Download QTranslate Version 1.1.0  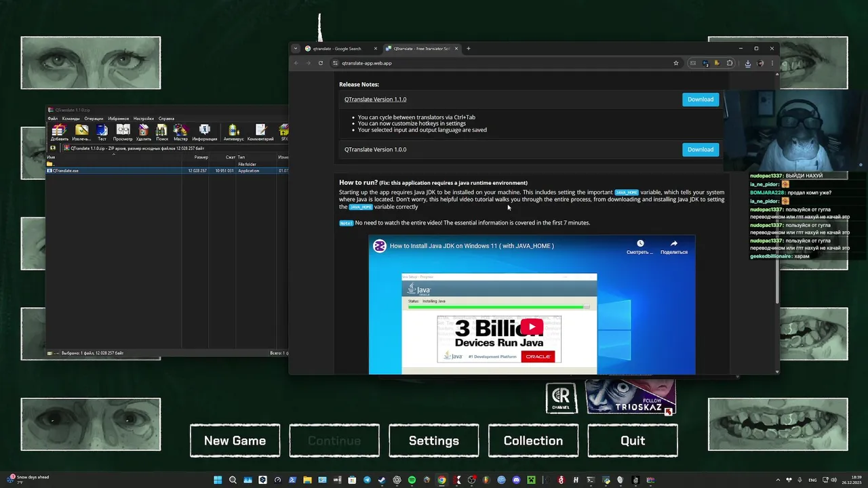point(701,99)
